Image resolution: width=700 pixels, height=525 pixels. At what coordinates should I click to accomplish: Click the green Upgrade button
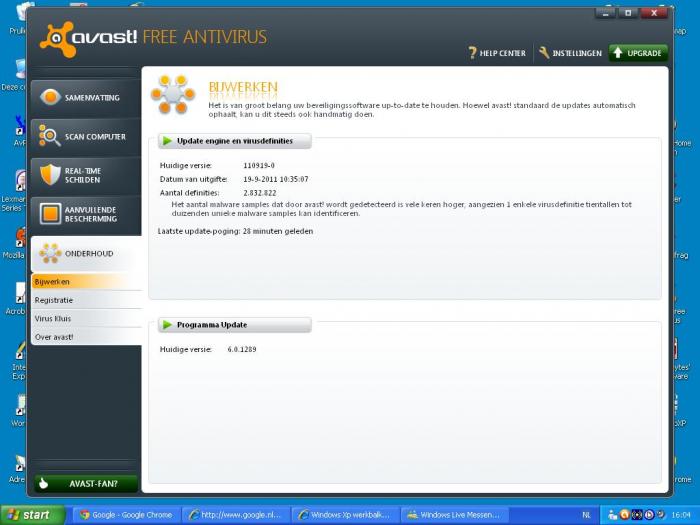pyautogui.click(x=638, y=53)
